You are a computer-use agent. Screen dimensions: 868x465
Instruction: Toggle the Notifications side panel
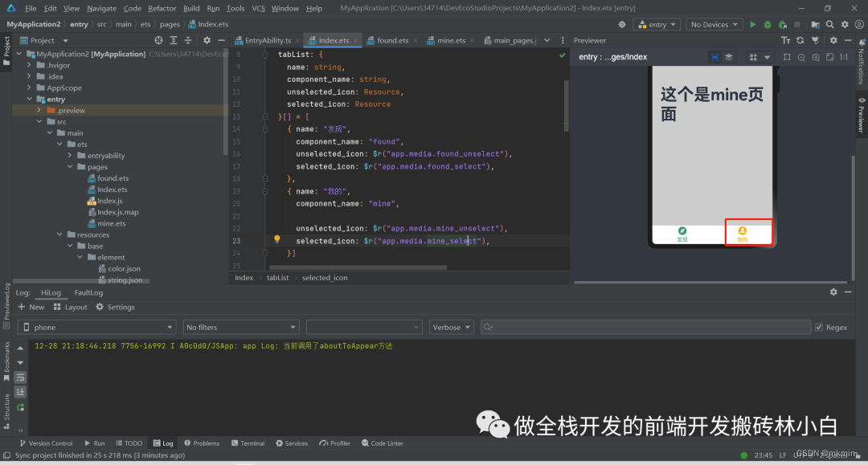[862, 61]
